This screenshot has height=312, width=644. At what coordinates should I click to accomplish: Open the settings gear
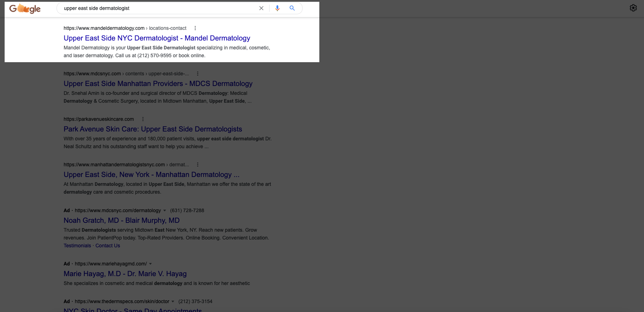click(633, 8)
